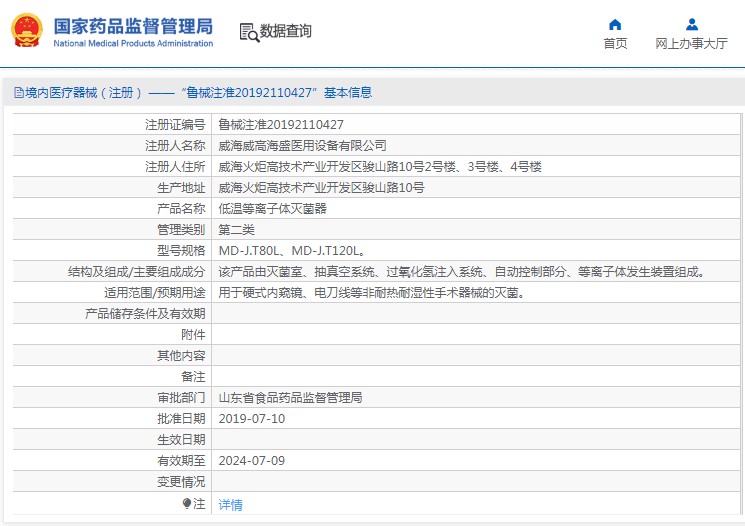Click 威海威高海盛医用设备有限公司 value
Screen dimensions: 745x526
[x=302, y=145]
